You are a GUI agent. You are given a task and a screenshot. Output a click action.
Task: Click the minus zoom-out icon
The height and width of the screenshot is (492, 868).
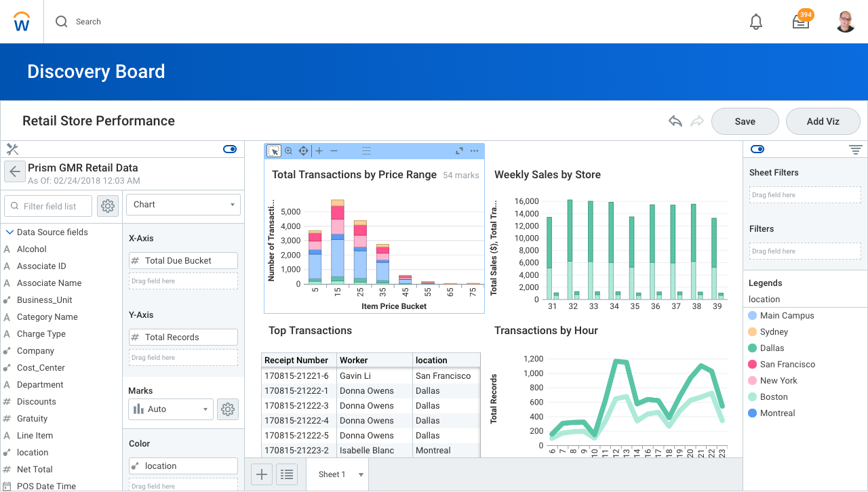pos(334,150)
